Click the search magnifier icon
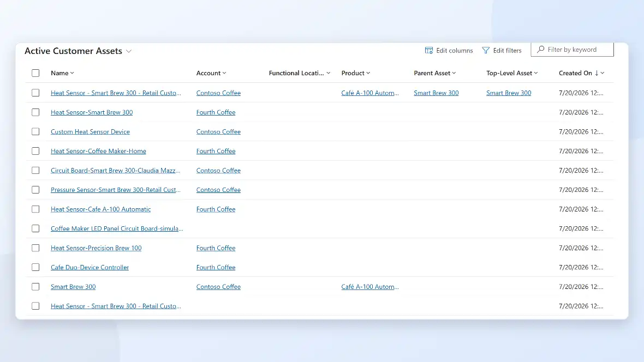The image size is (644, 362). (540, 49)
